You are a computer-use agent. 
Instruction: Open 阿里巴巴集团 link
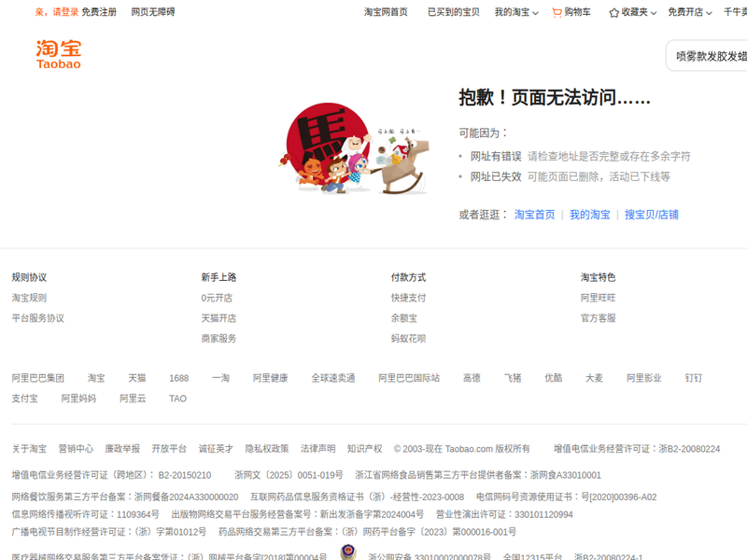[x=38, y=378]
